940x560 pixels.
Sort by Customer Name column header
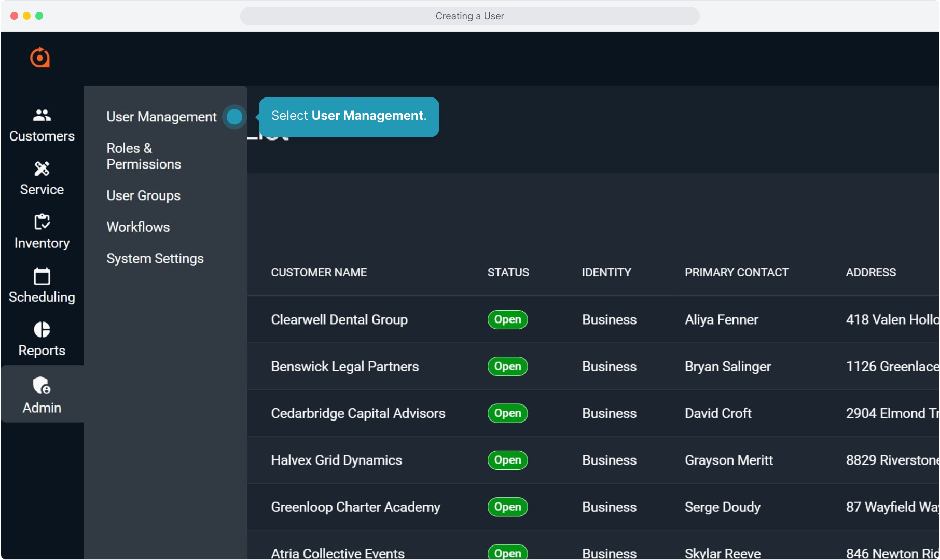coord(319,272)
